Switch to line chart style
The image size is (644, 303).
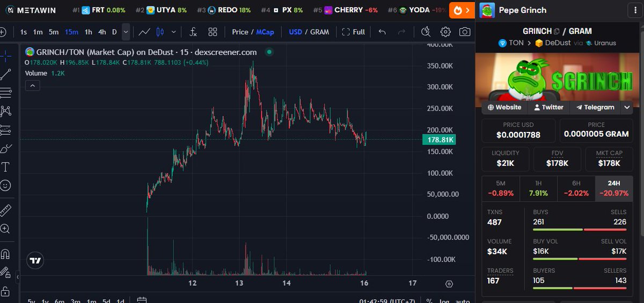[x=144, y=32]
